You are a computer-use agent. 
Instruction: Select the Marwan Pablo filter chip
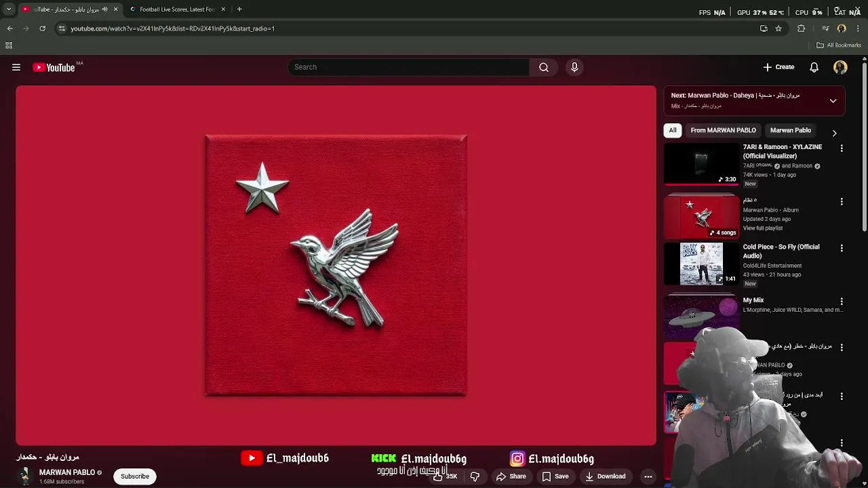point(790,130)
